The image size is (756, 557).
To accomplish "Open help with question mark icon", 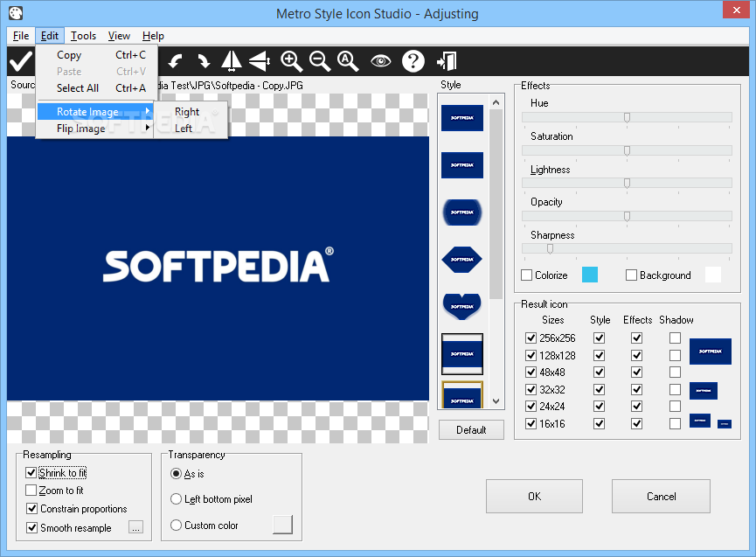I will [413, 61].
